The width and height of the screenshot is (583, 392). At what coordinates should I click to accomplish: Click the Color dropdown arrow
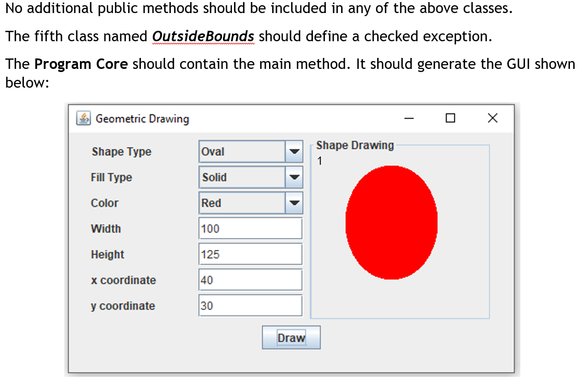pyautogui.click(x=295, y=203)
